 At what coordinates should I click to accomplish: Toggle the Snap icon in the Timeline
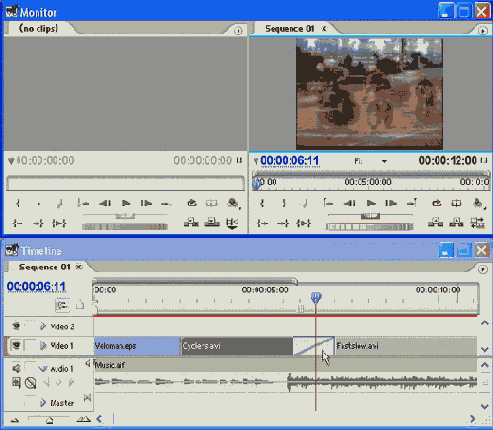click(x=62, y=305)
